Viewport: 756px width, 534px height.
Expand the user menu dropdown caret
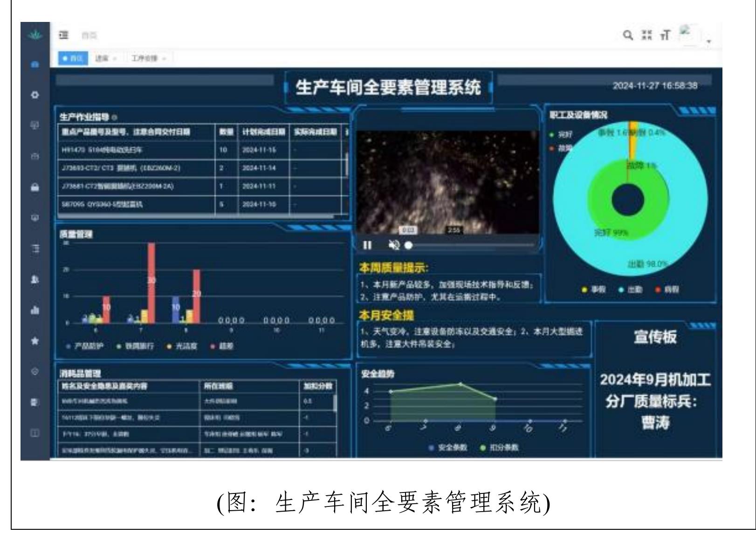click(x=709, y=42)
